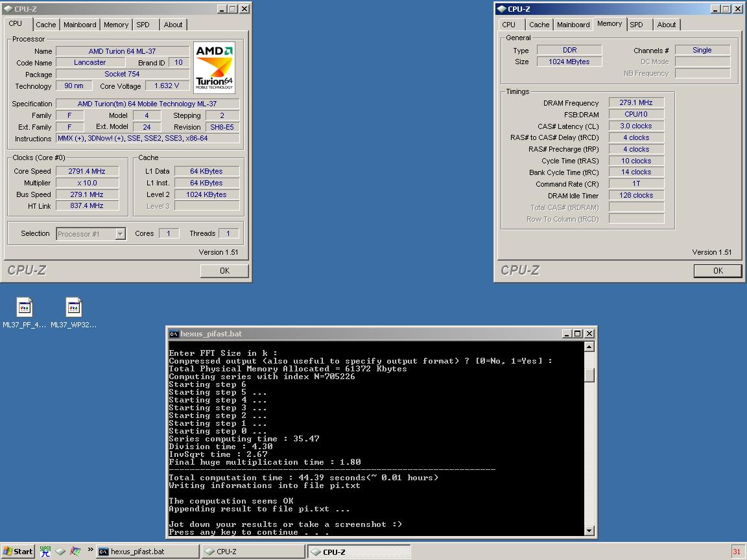Click the Package field Socket 754

pos(123,74)
